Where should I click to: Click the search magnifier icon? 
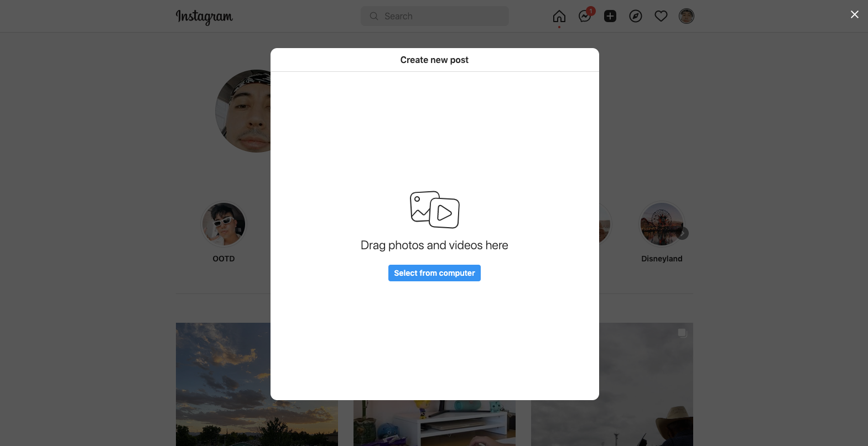[x=374, y=16]
